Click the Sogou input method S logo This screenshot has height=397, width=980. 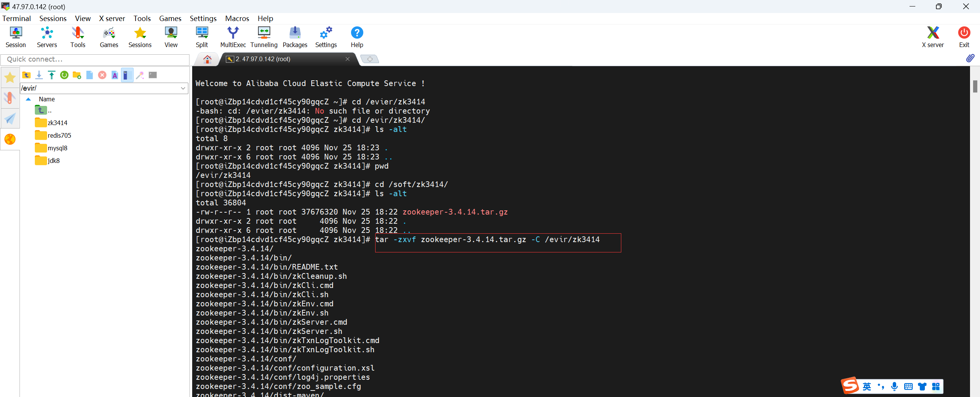coord(850,386)
